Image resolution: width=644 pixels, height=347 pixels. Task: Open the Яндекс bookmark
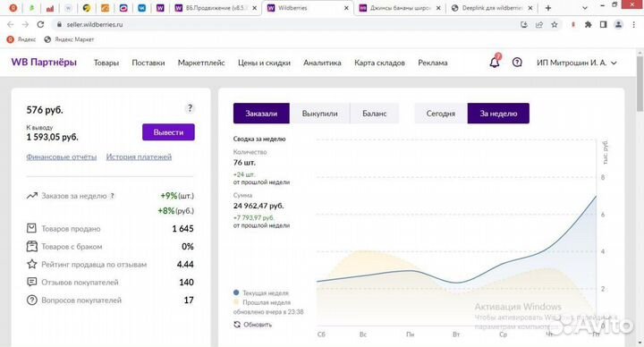coord(21,39)
